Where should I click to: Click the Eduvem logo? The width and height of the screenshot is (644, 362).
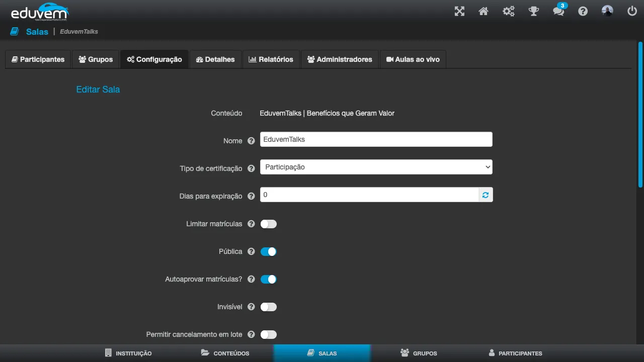click(39, 11)
